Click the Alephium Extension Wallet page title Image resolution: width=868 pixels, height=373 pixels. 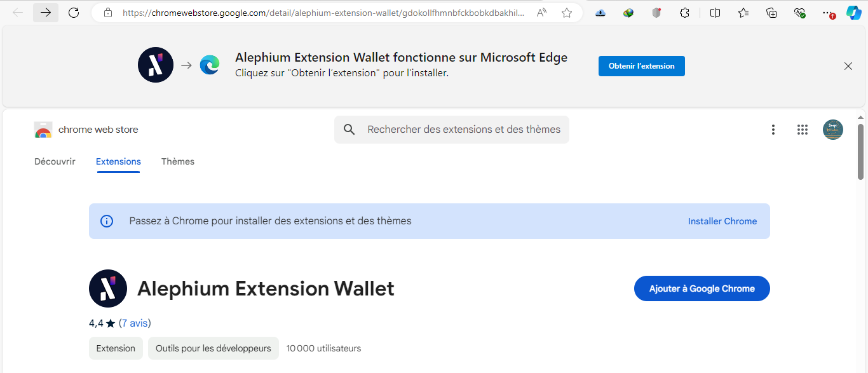[x=266, y=288]
